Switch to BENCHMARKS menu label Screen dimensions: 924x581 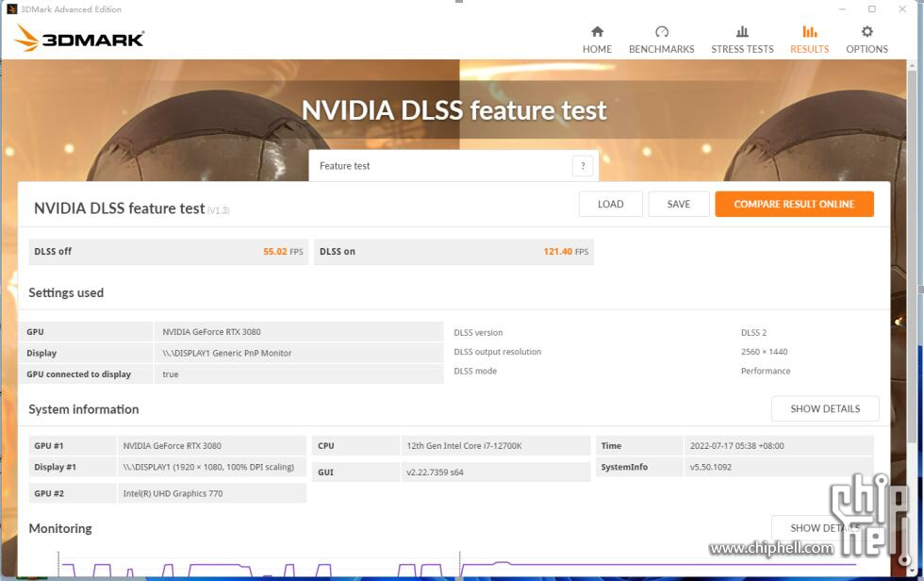point(661,49)
